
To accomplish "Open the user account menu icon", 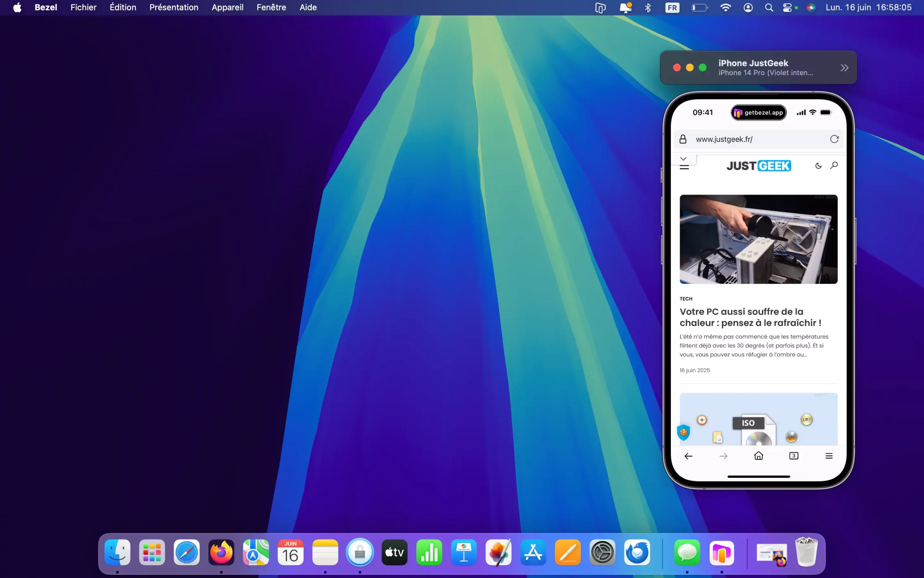I will point(748,8).
